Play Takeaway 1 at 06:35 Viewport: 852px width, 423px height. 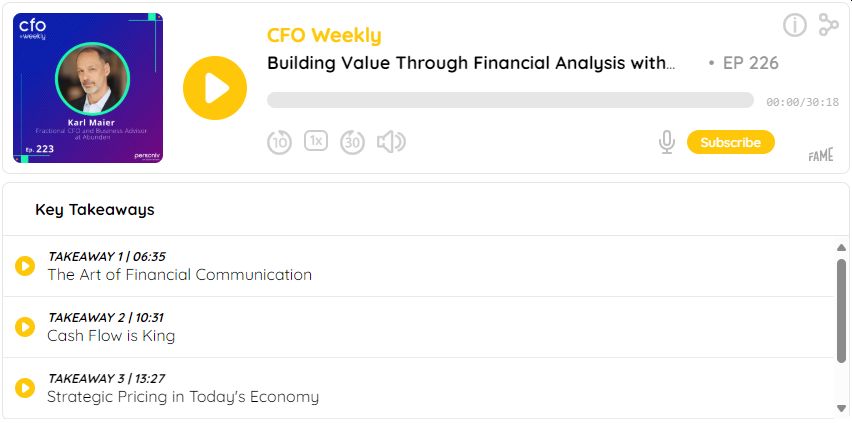point(25,266)
